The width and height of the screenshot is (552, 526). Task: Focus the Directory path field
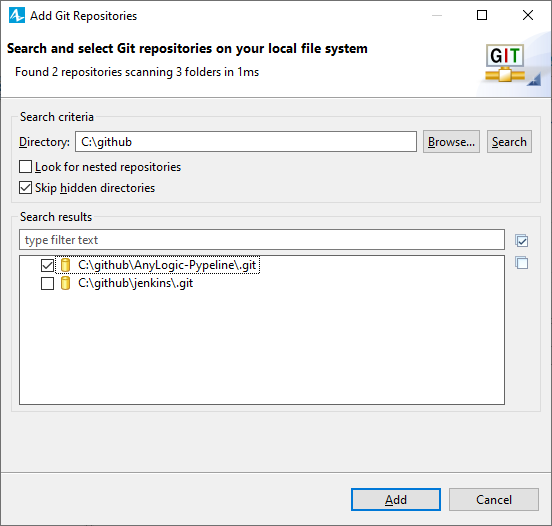(x=246, y=142)
